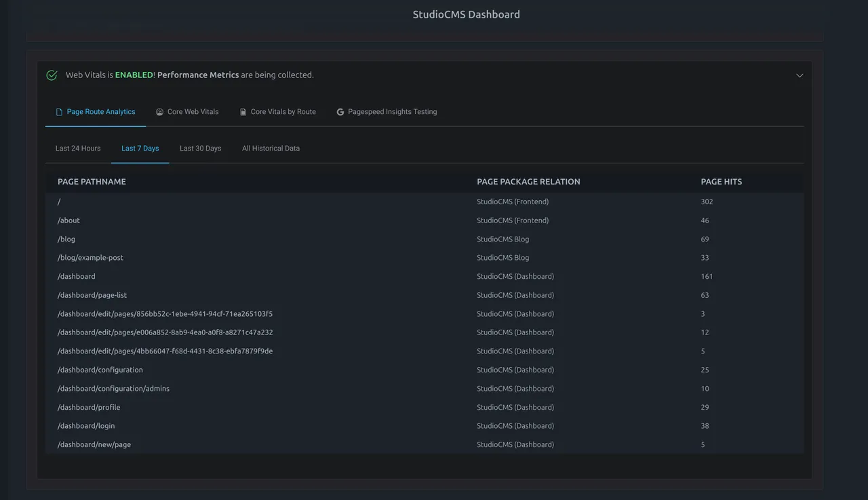
Task: Click the 25 page hits value
Action: tap(705, 370)
